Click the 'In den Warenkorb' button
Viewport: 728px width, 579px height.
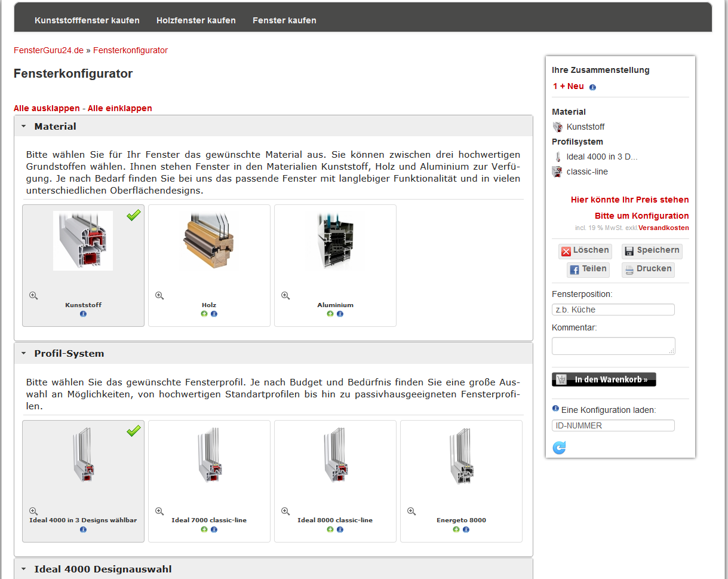604,379
